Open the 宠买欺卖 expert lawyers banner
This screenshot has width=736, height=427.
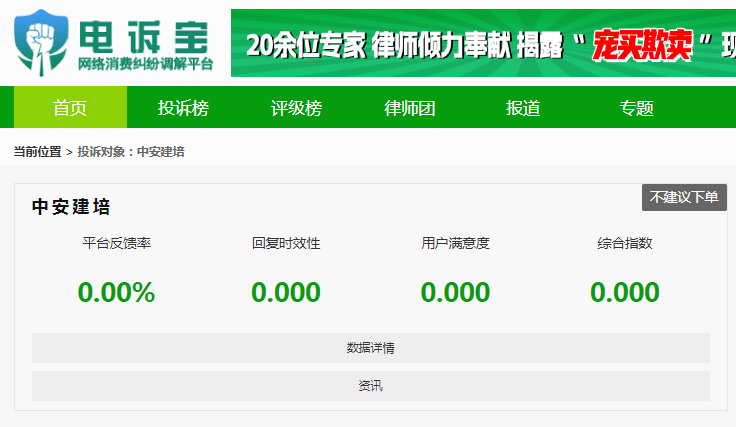[483, 43]
